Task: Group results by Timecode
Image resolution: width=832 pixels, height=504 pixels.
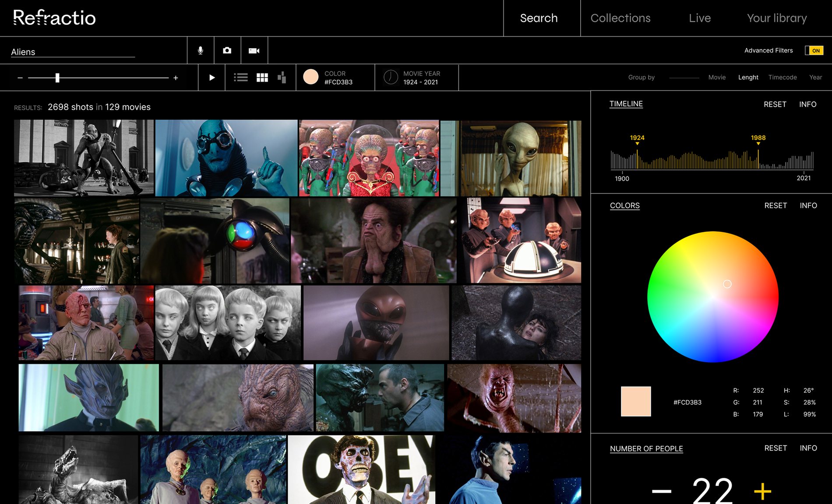Action: coord(783,77)
